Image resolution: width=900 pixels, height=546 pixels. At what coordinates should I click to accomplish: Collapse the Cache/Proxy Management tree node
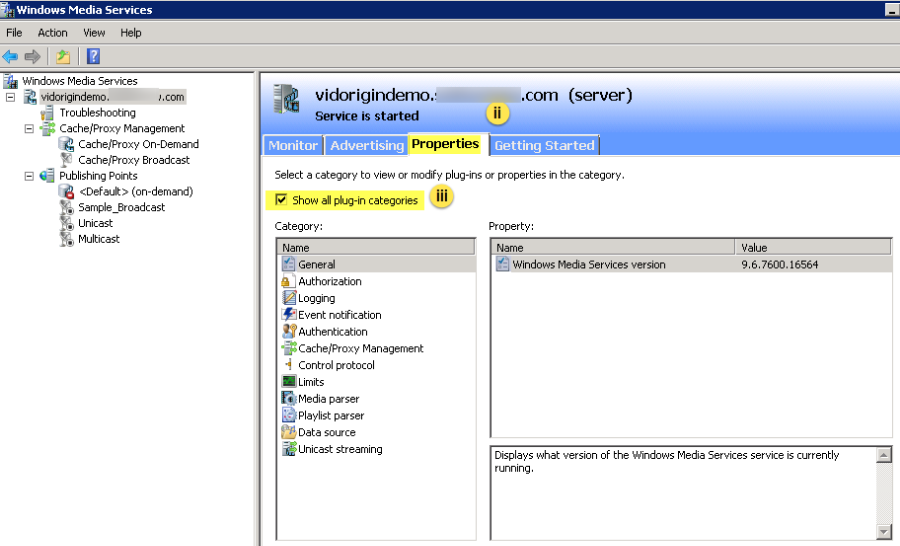[x=29, y=128]
